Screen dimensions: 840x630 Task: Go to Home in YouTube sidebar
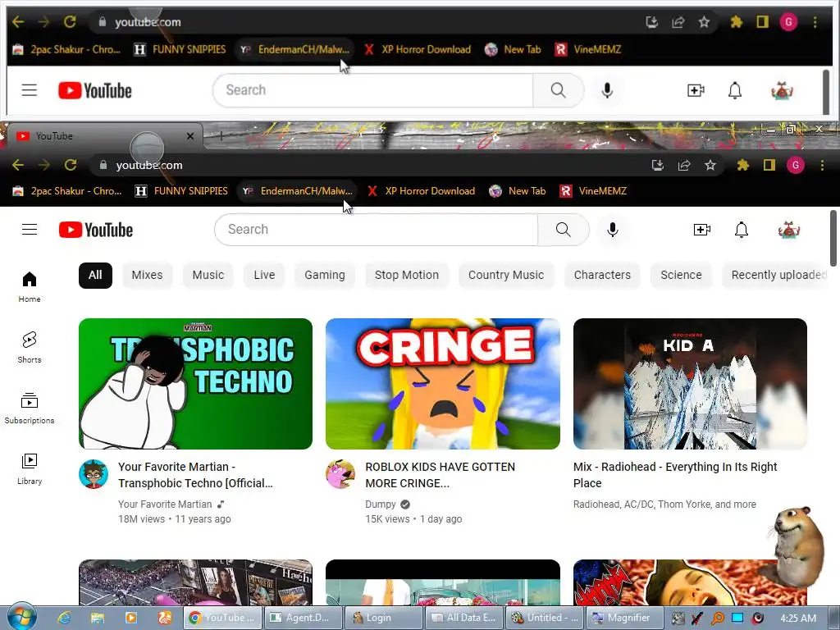(30, 287)
